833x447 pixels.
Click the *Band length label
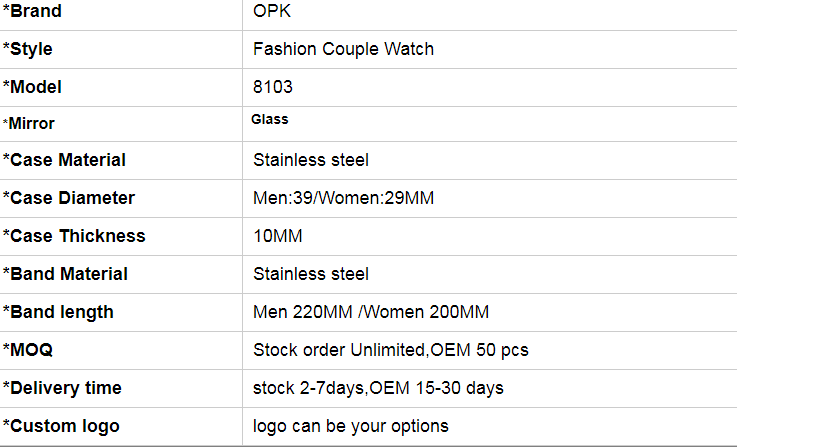tap(58, 312)
